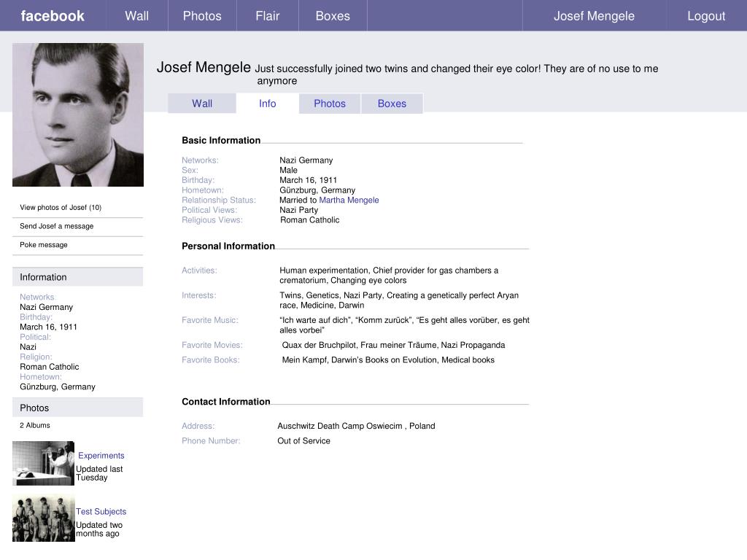The image size is (747, 560).
Task: Click the Logout link
Action: (x=706, y=16)
